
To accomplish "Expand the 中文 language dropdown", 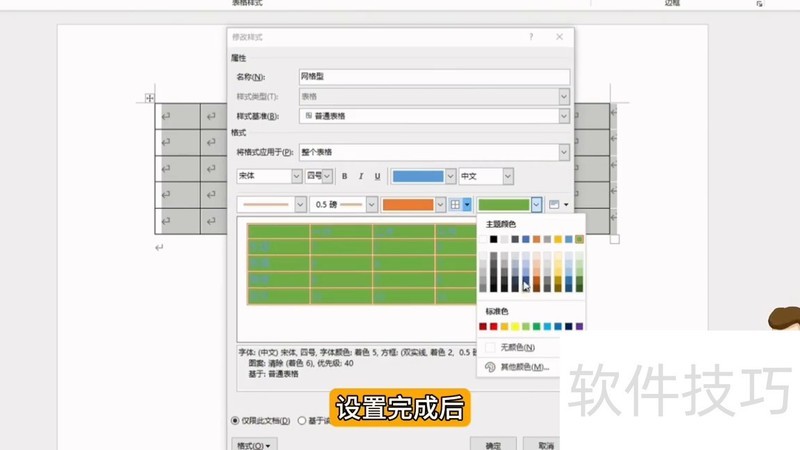I will point(508,176).
